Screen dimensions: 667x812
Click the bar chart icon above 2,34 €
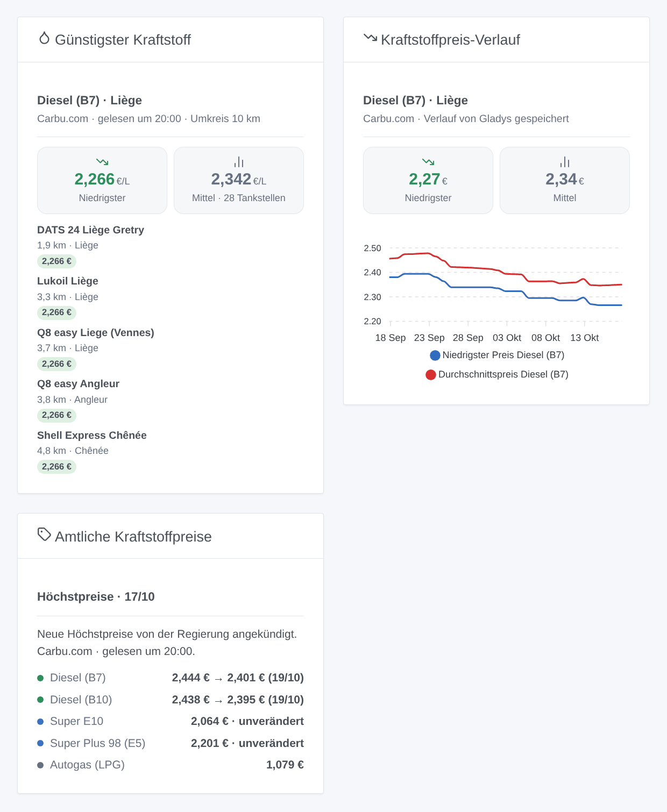click(x=565, y=162)
